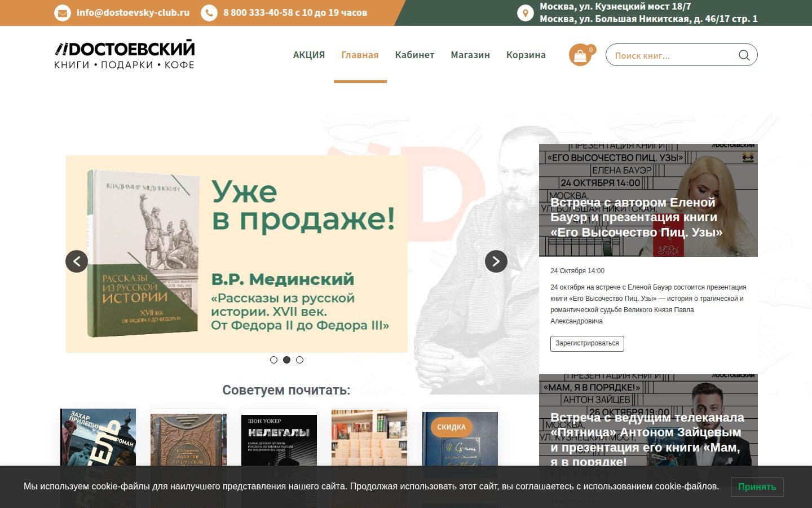Screen dimensions: 812x508
Task: Click the search magnifier icon
Action: 744,55
